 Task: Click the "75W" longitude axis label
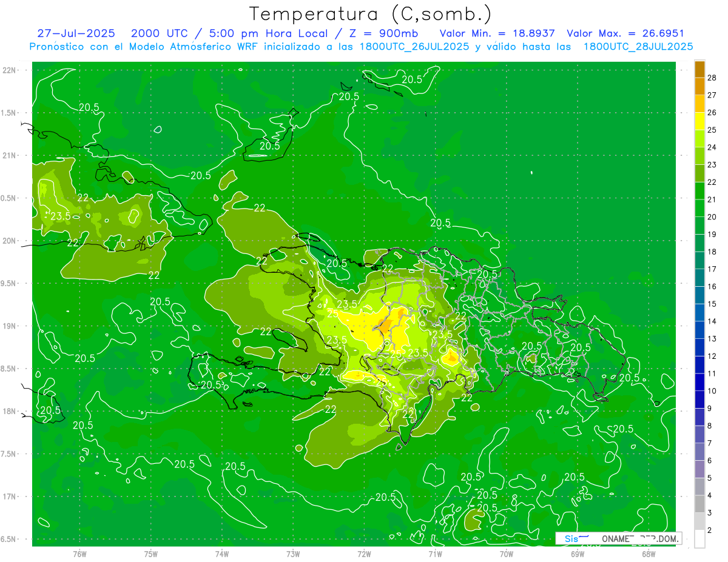click(151, 554)
